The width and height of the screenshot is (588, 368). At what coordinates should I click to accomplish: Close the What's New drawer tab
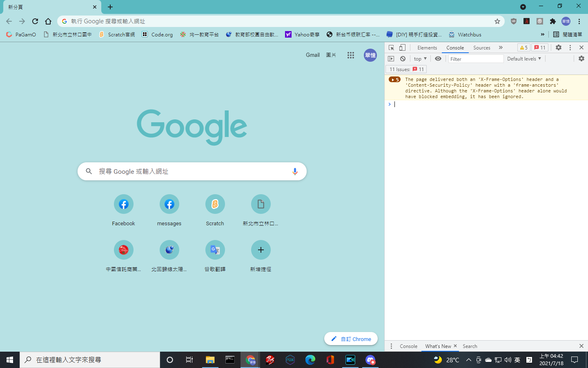[x=455, y=346]
